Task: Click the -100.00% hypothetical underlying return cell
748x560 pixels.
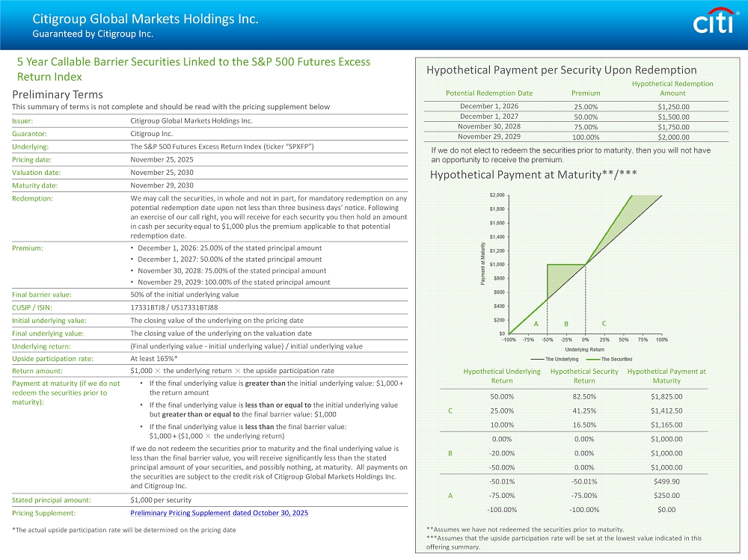Action: (x=501, y=510)
